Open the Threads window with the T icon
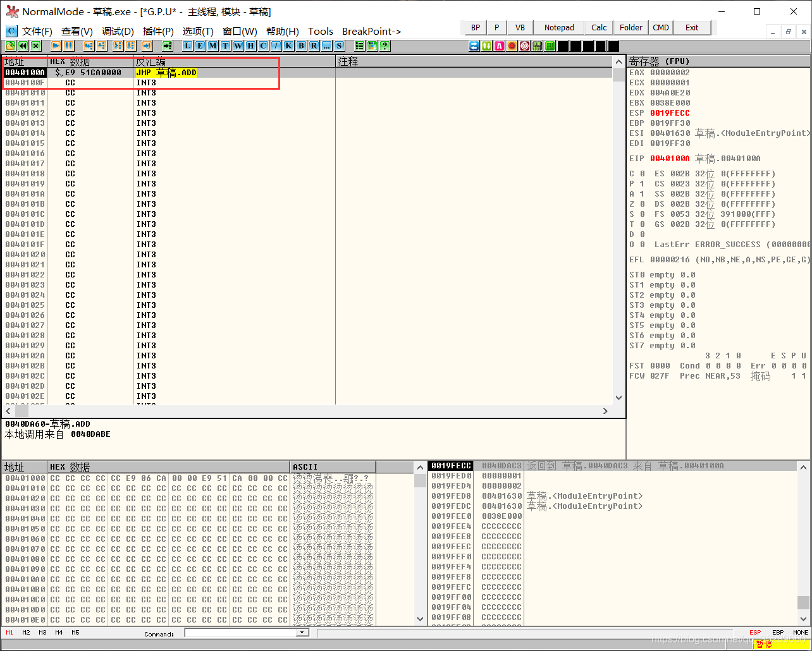The height and width of the screenshot is (651, 812). coord(225,46)
